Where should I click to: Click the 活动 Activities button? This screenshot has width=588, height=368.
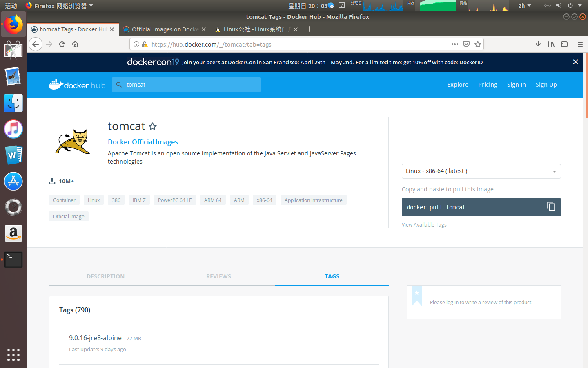click(11, 6)
